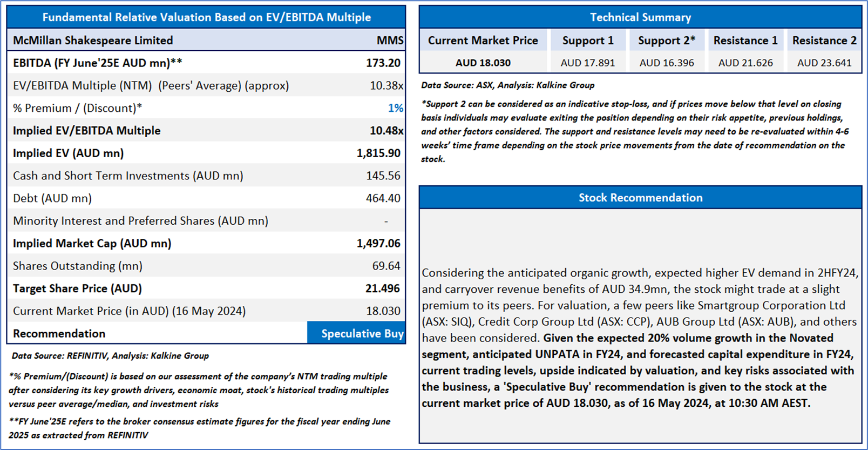This screenshot has height=450, width=868.
Task: Select the cash value '145.56'
Action: click(383, 176)
